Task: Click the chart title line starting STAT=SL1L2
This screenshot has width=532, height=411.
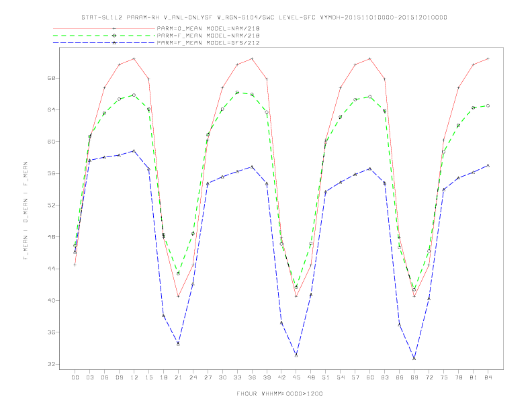Action: tap(264, 17)
